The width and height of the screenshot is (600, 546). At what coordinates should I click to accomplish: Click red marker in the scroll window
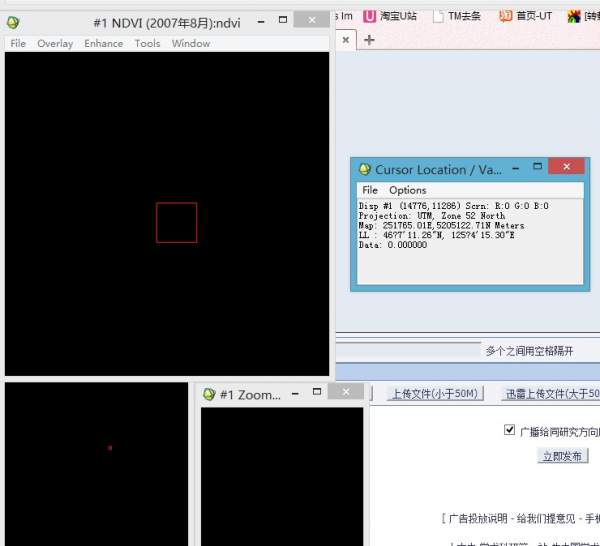(x=110, y=448)
